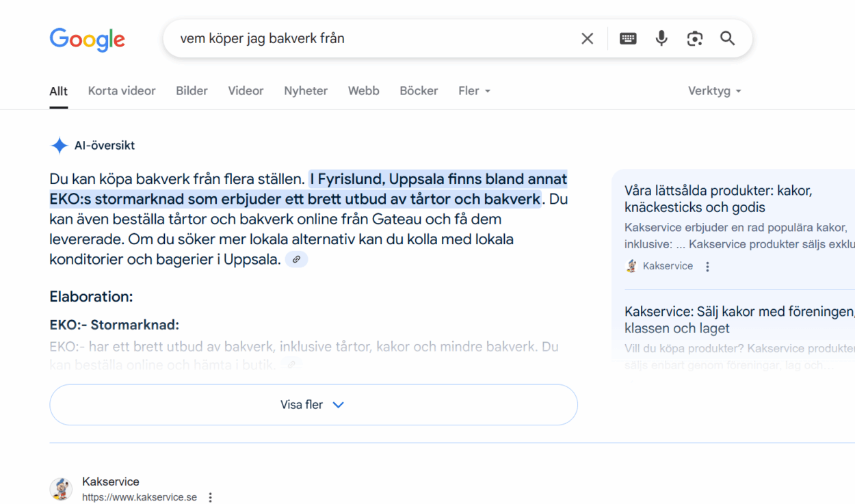Screen dimensions: 855x504
Task: Switch to Nyheter tab
Action: tap(306, 91)
